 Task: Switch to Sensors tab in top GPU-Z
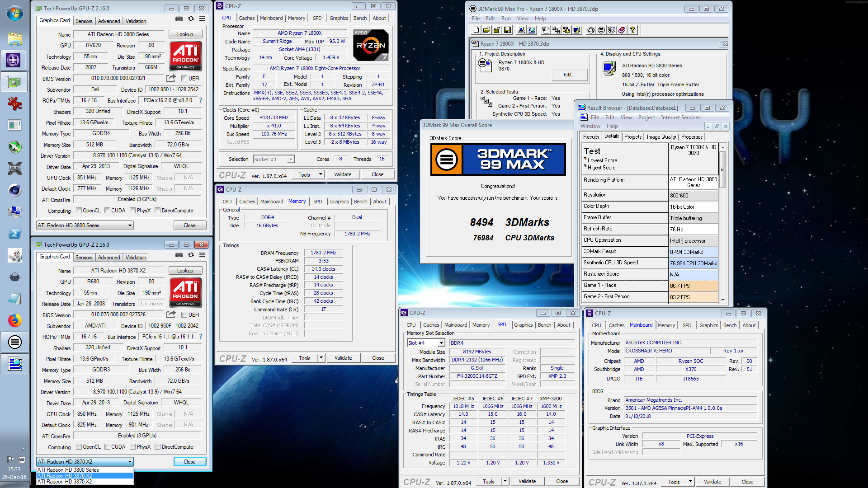click(x=84, y=21)
